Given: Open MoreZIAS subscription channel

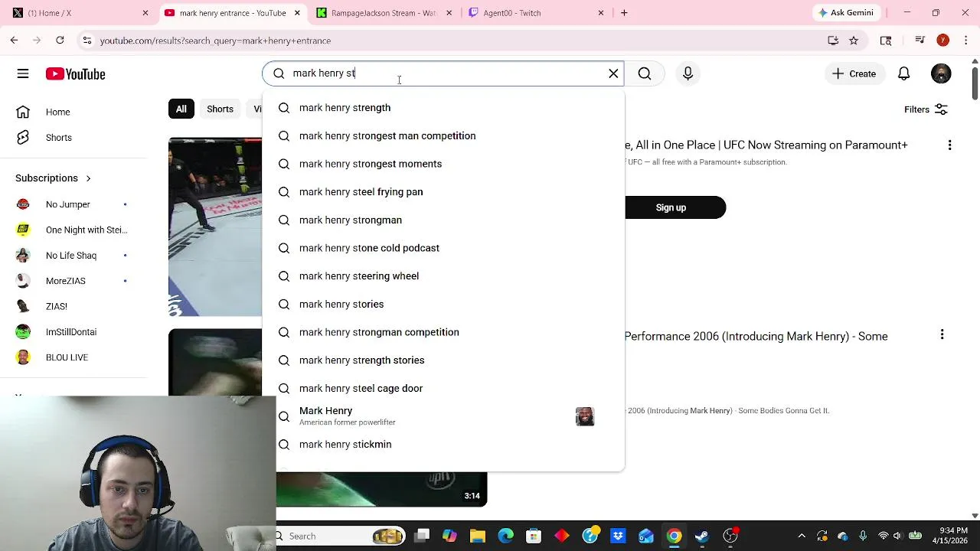Looking at the screenshot, I should coord(66,281).
